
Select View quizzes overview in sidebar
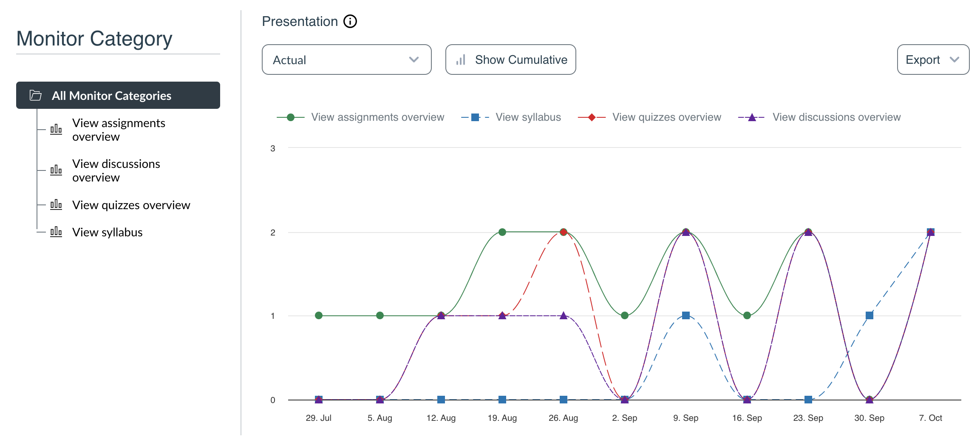[x=131, y=205]
